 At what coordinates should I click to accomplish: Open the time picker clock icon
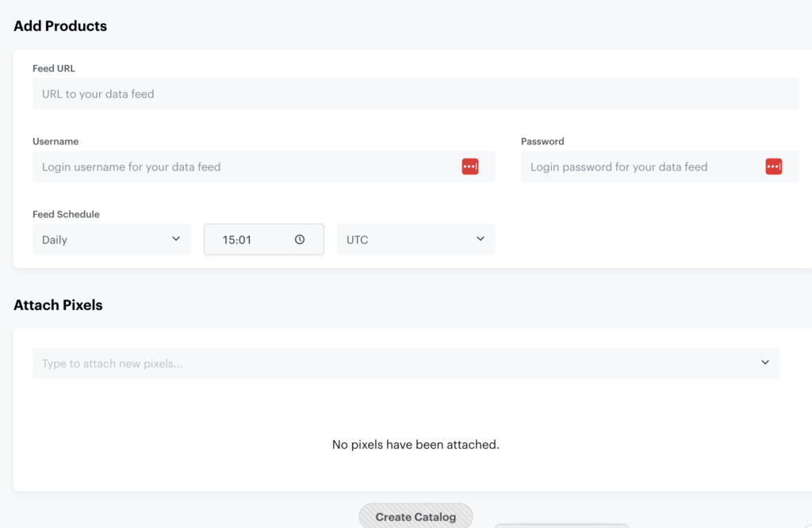coord(300,239)
